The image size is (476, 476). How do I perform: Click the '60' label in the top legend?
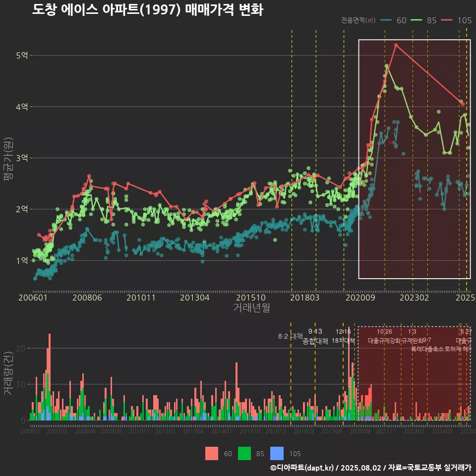[401, 20]
